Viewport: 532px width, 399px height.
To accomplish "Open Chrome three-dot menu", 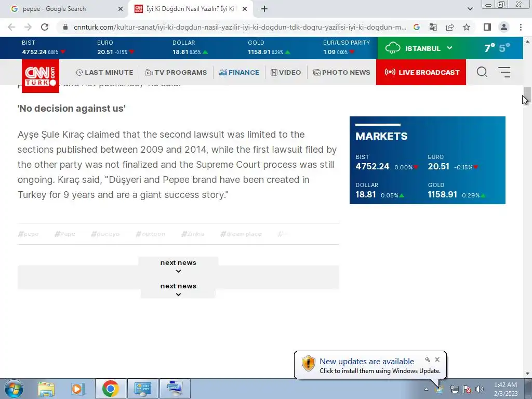I will pos(521,27).
